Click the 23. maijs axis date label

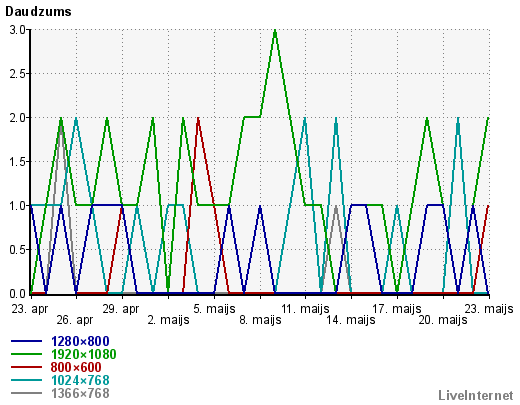click(x=489, y=309)
